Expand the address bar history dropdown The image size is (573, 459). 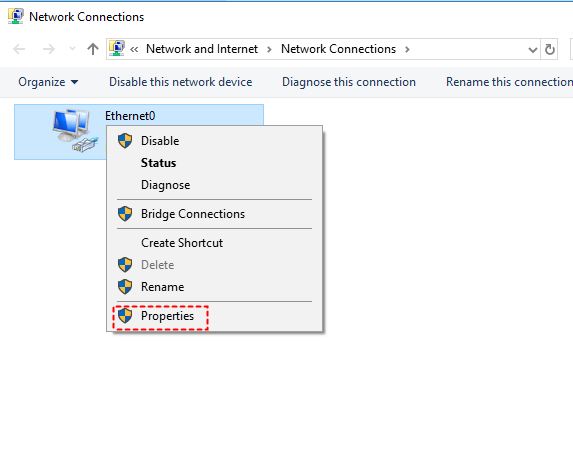(532, 49)
